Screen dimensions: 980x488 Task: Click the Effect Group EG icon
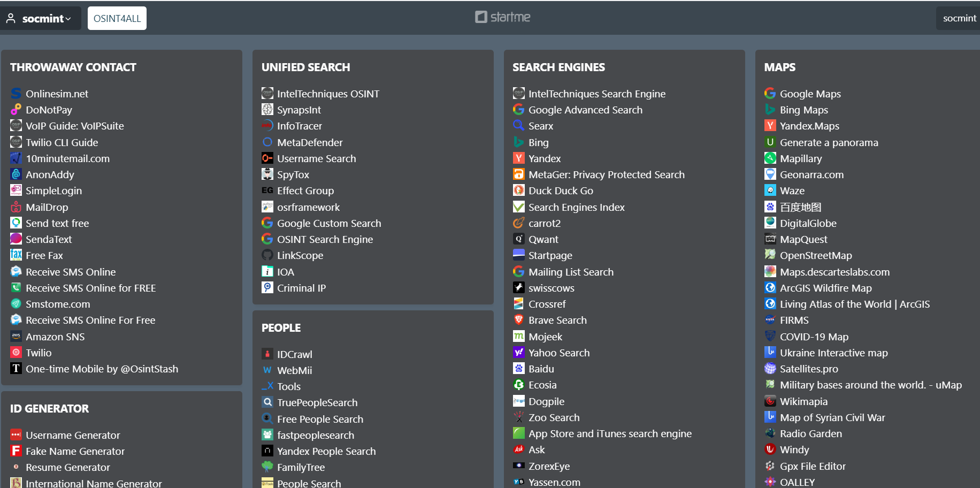(x=267, y=190)
